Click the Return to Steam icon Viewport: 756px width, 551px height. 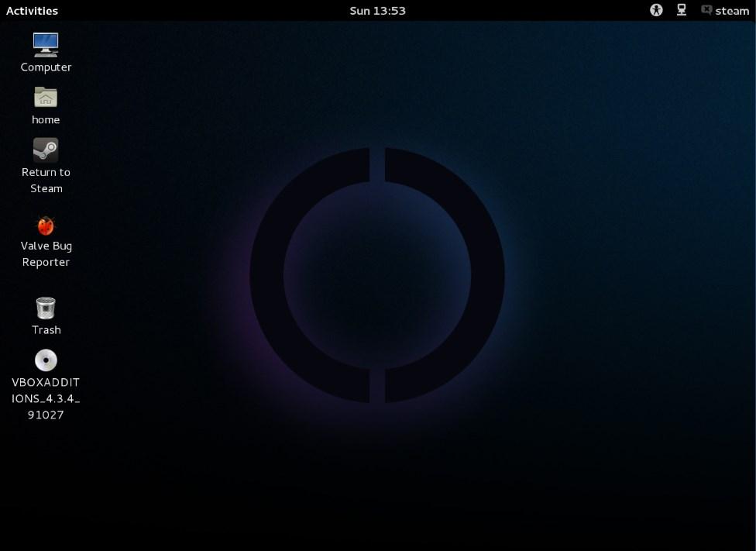click(x=46, y=150)
